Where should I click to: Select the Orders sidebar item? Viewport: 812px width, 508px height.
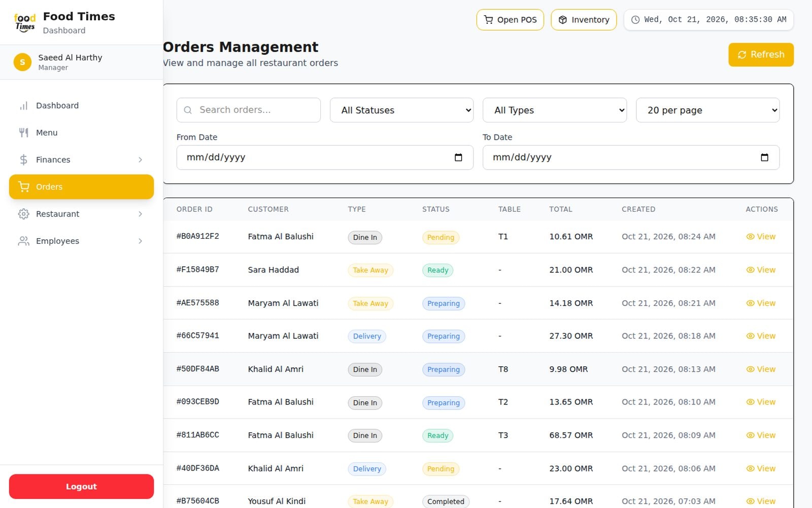pos(81,187)
